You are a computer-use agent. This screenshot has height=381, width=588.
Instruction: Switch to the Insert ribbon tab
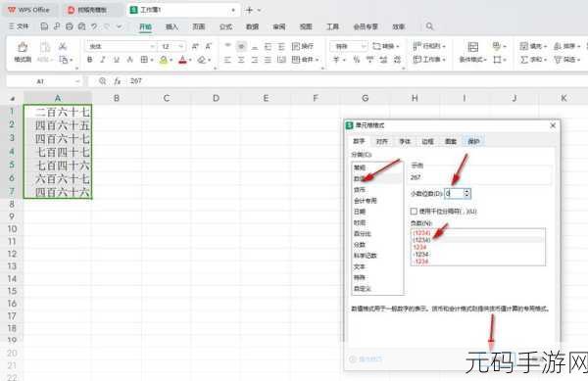pyautogui.click(x=171, y=26)
